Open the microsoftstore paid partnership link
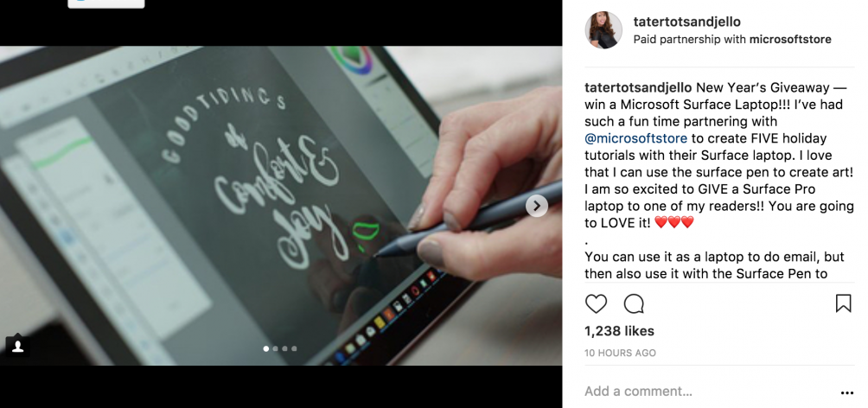The height and width of the screenshot is (408, 868). click(790, 39)
